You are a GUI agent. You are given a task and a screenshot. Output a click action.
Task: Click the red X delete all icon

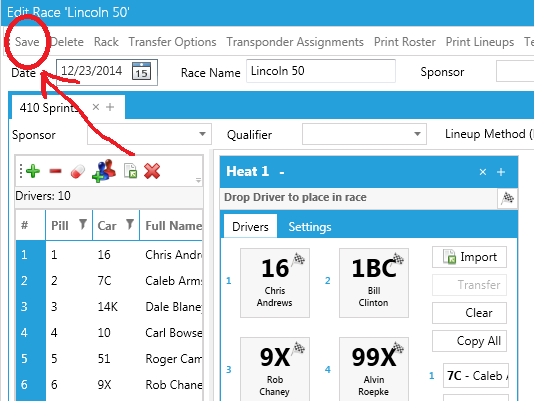[x=152, y=171]
